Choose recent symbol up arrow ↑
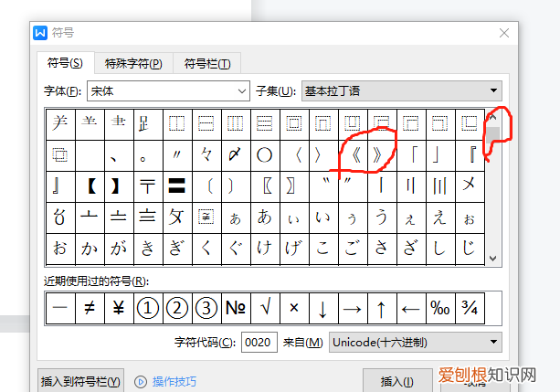 (383, 308)
